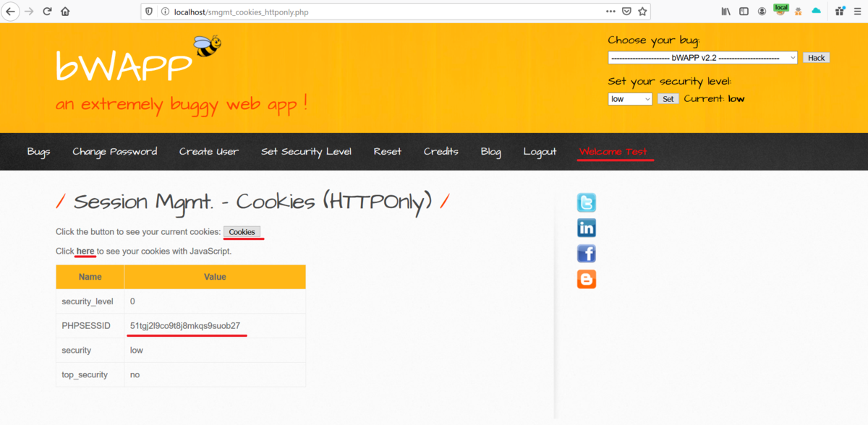Click the Cookies button
Image resolution: width=868 pixels, height=425 pixels.
tap(242, 232)
